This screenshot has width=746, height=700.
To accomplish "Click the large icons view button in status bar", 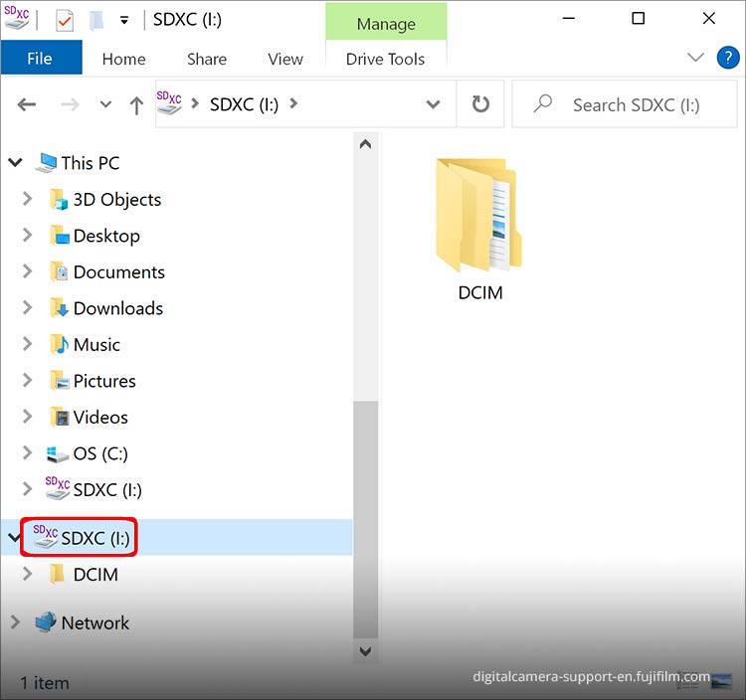I will pos(721,681).
